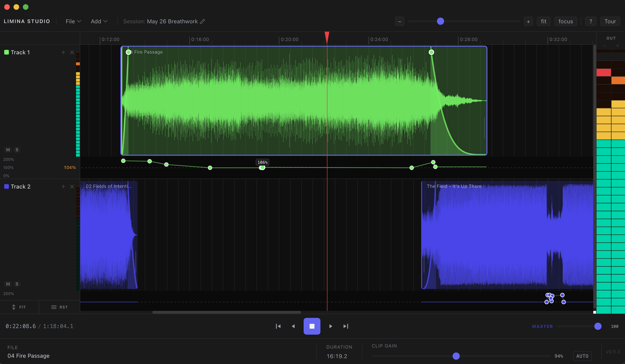Add a lane to Track 1

[x=63, y=52]
